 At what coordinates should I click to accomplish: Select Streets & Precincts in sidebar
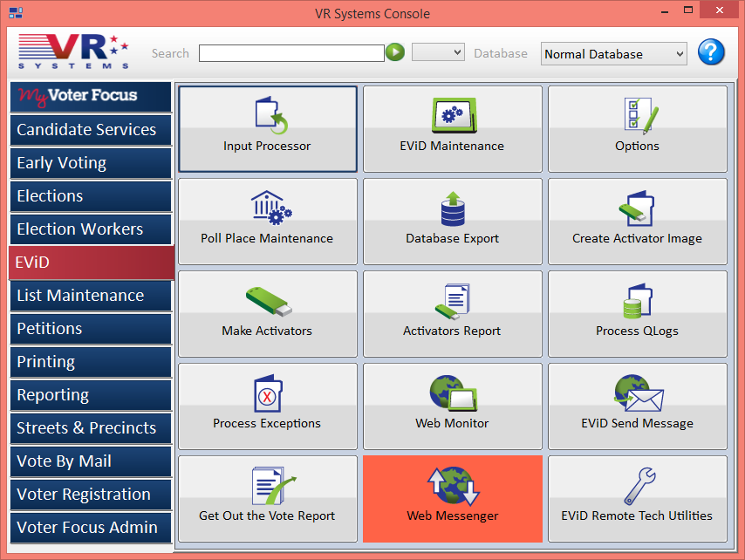tap(91, 428)
